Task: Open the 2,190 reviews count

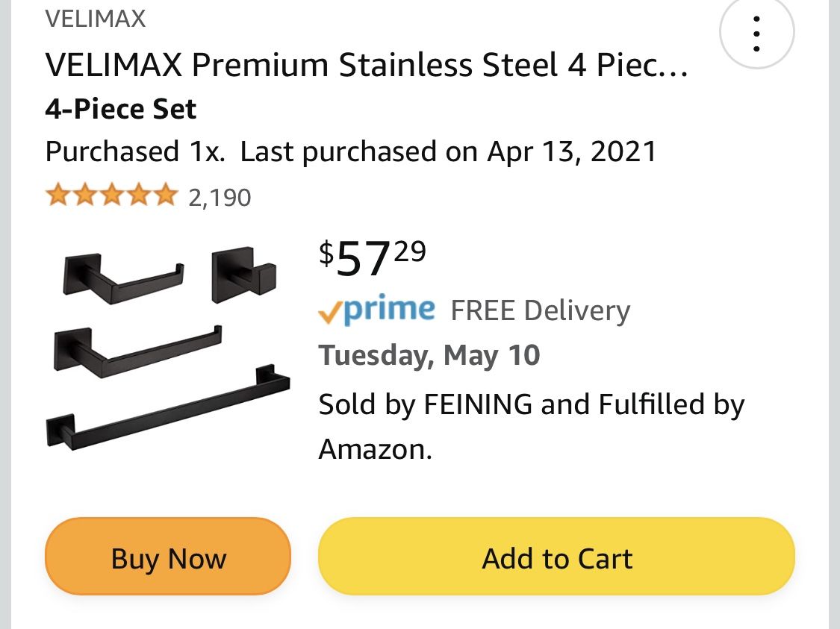Action: (220, 197)
